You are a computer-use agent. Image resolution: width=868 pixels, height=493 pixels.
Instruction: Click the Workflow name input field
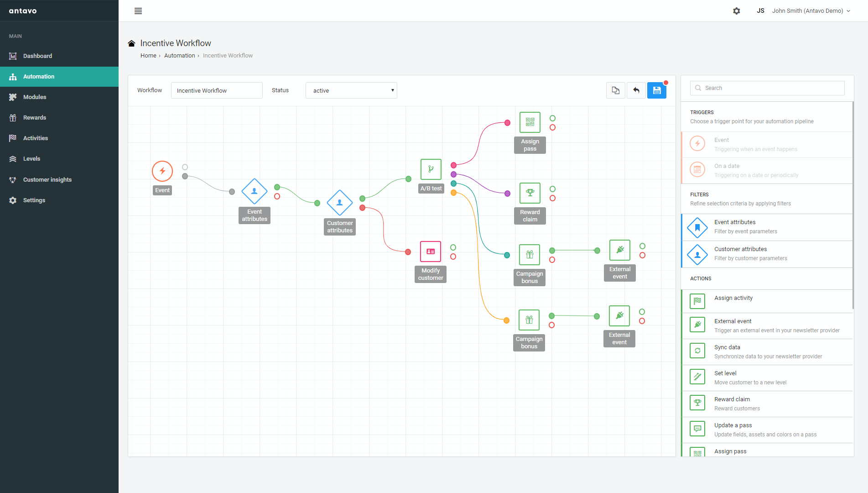[217, 90]
